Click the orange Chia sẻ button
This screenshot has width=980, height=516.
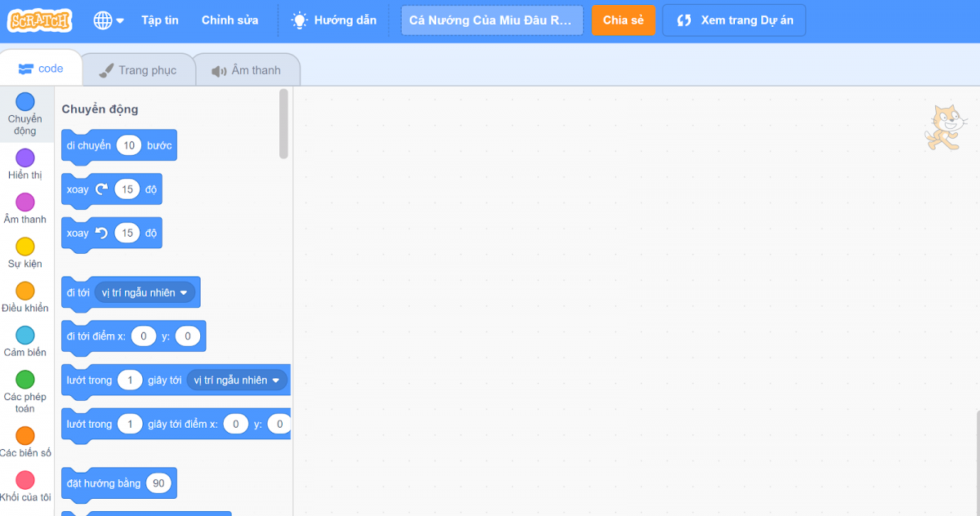point(623,20)
